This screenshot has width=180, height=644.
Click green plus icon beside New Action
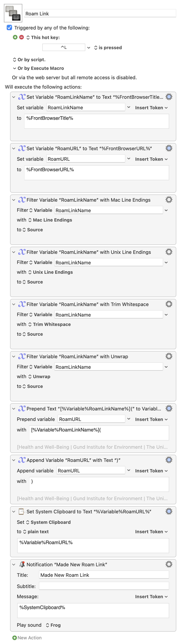click(x=14, y=638)
